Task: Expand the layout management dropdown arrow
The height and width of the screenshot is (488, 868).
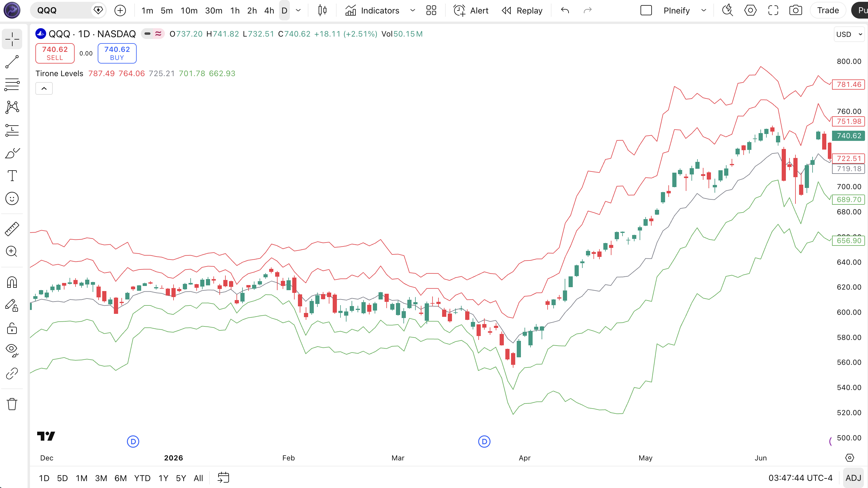Action: pos(703,10)
